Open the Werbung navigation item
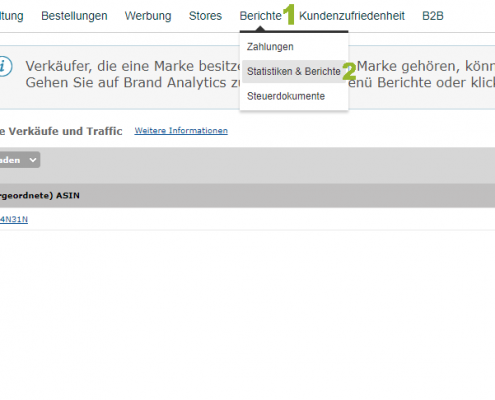The width and height of the screenshot is (495, 400). (x=148, y=16)
